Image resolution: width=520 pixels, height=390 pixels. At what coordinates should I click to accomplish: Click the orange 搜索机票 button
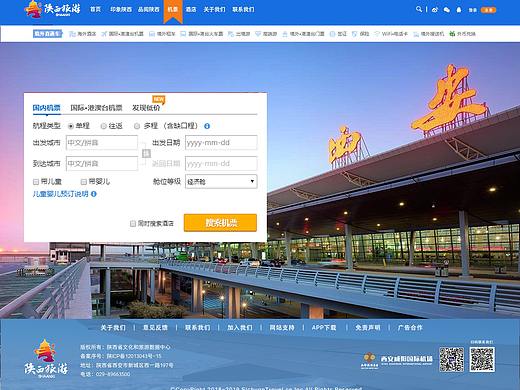[x=220, y=223]
